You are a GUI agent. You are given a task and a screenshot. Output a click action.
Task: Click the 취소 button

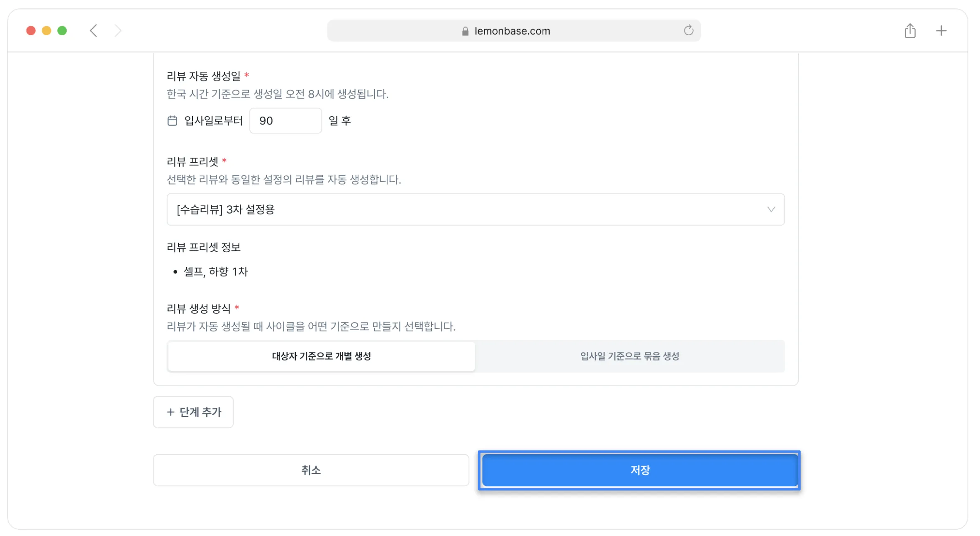[311, 470]
